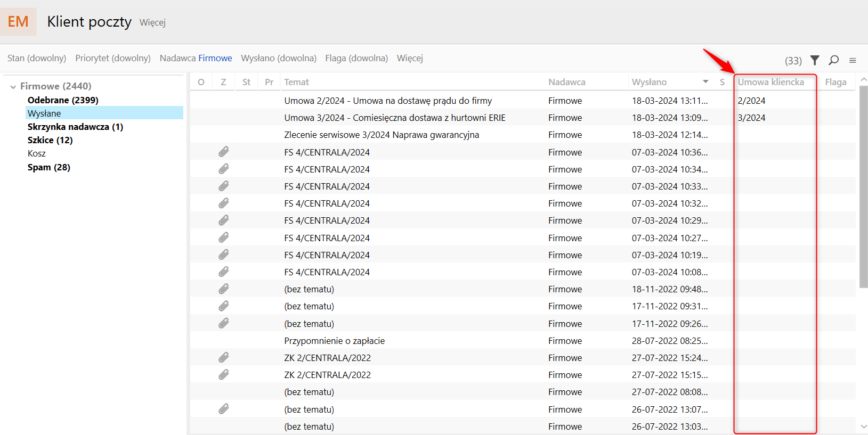Open message Umowa 2/2024 about dostawę prądu

click(x=388, y=101)
